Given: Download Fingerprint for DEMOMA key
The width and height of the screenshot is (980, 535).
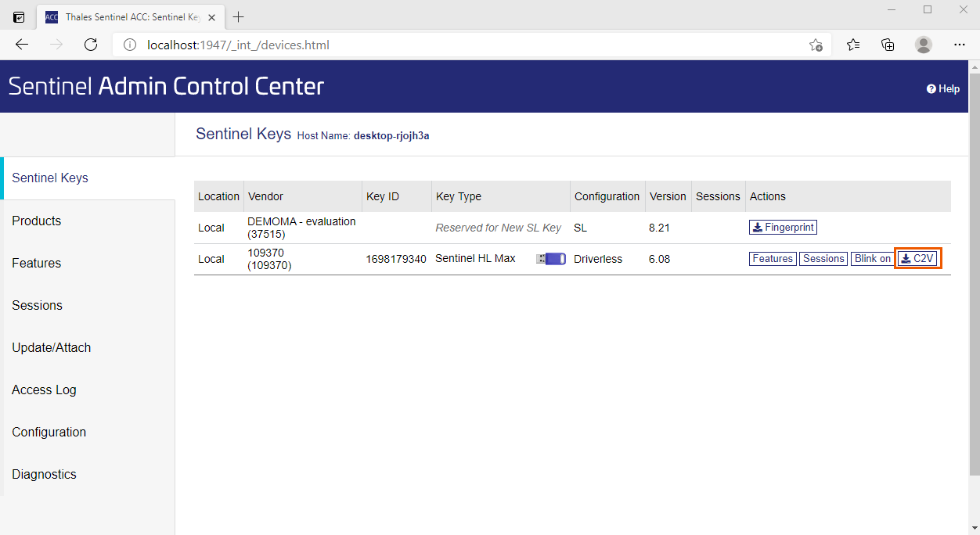Looking at the screenshot, I should pos(783,228).
